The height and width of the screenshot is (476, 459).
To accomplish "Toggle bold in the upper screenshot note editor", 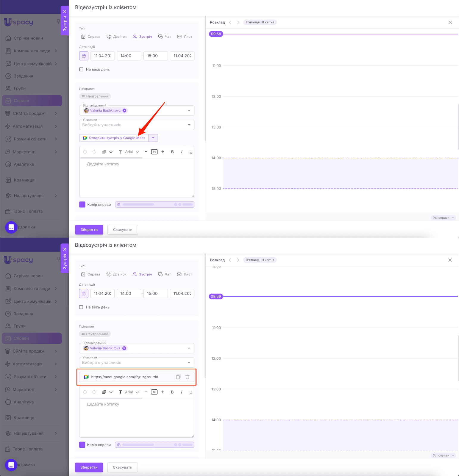I will tap(172, 152).
